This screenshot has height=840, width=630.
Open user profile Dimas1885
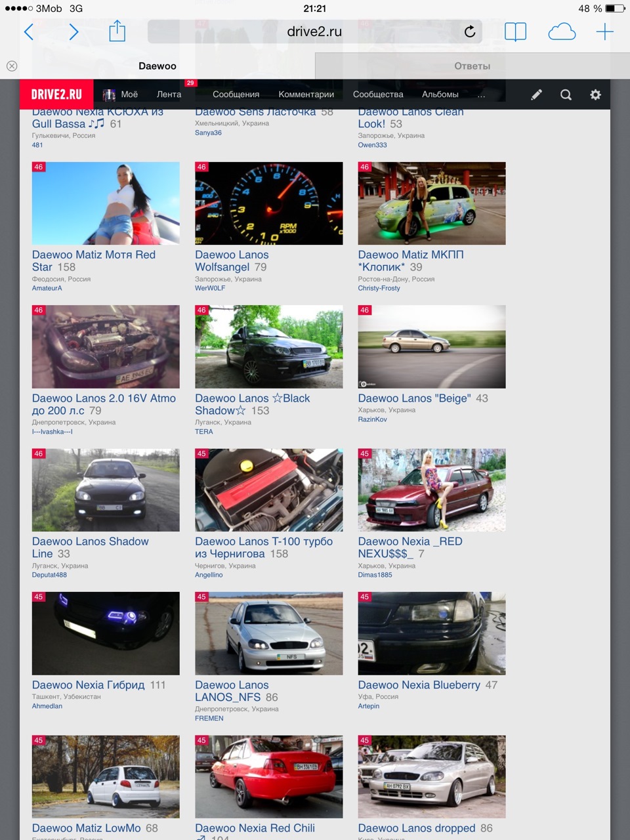[375, 575]
